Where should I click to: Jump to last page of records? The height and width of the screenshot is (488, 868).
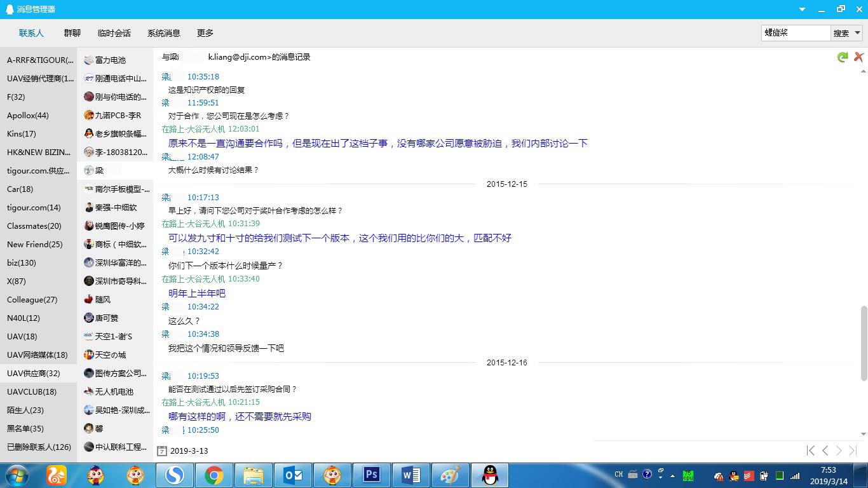coord(853,451)
